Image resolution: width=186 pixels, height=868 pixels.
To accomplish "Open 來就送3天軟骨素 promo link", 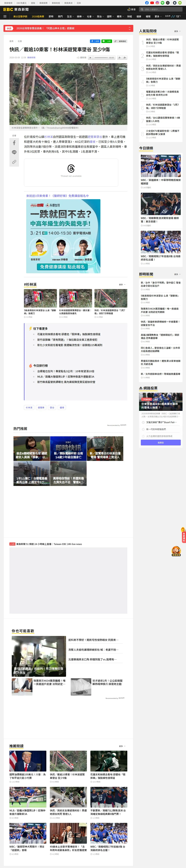I will click(58, 195).
